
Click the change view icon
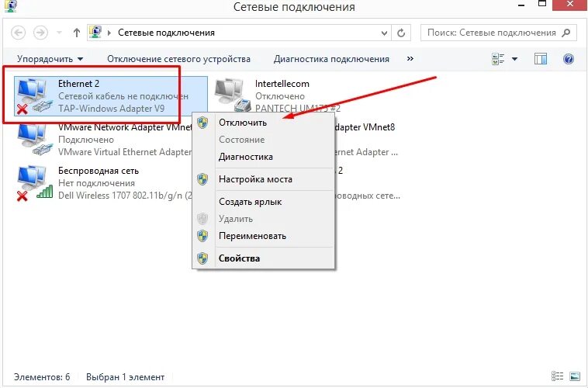[x=498, y=59]
